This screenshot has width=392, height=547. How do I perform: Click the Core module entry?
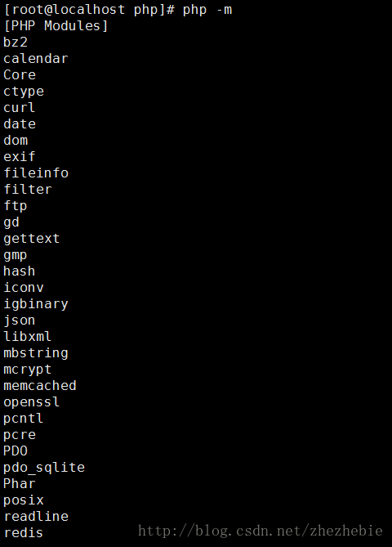(20, 75)
